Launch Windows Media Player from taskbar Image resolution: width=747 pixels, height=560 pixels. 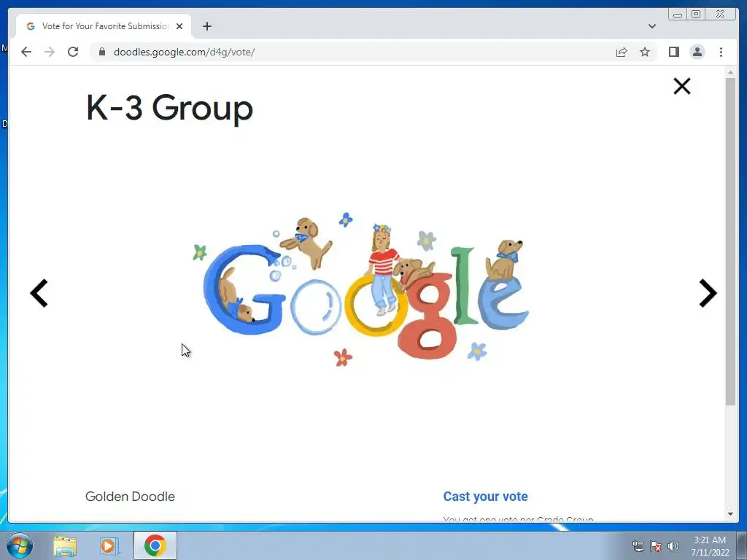coord(109,546)
